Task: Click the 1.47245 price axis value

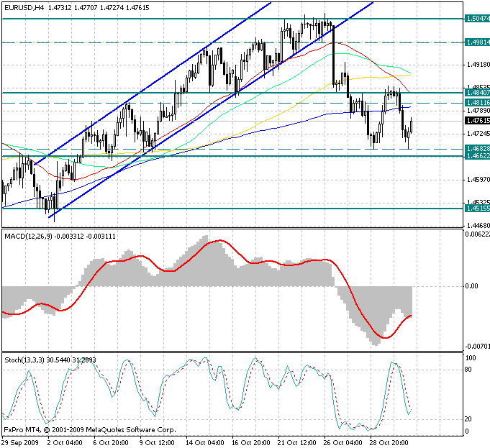Action: coord(478,134)
